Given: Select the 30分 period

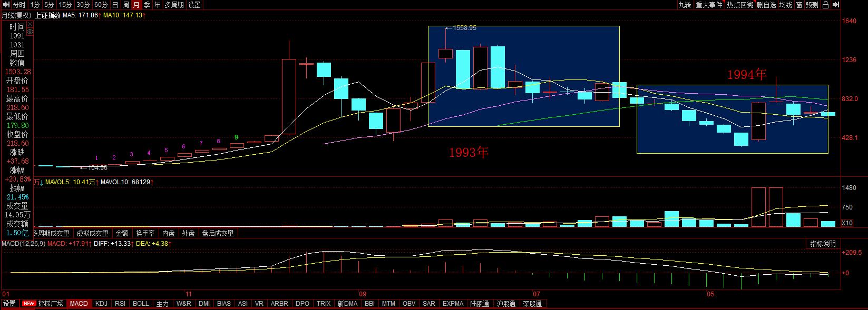Looking at the screenshot, I should coord(83,5).
